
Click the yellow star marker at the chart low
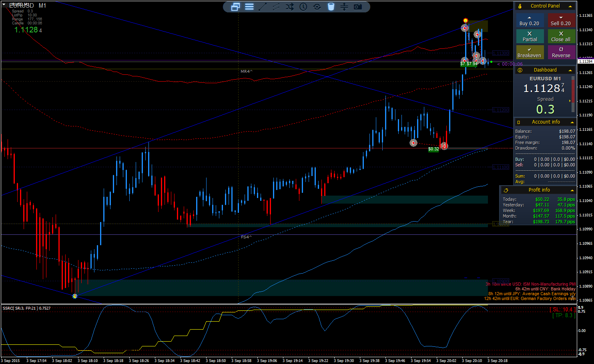[75, 296]
